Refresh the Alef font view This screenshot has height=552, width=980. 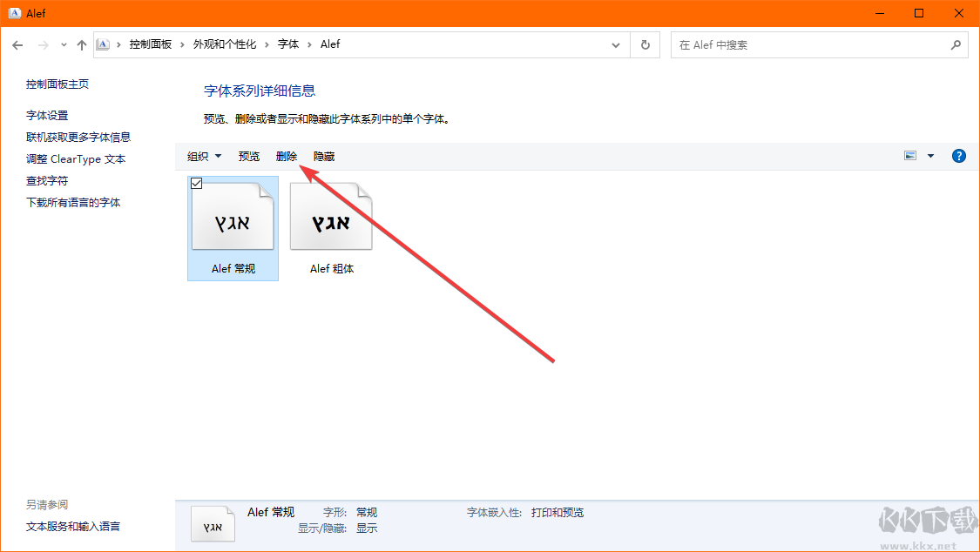[645, 44]
